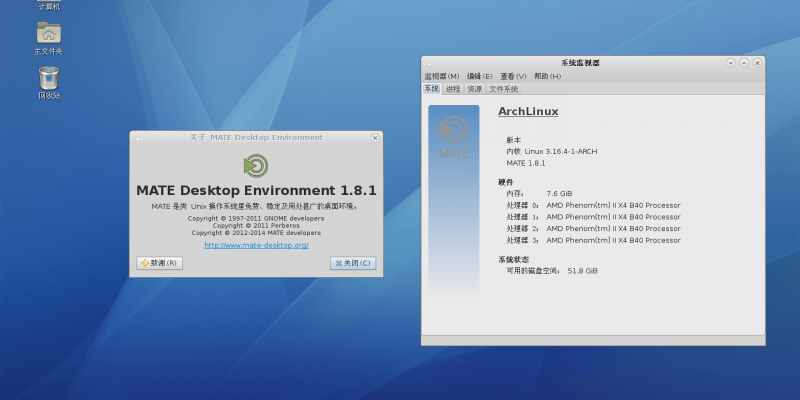Click Copyright 2012-2014 MATE developers line
Screen dimensions: 800x400
256,233
